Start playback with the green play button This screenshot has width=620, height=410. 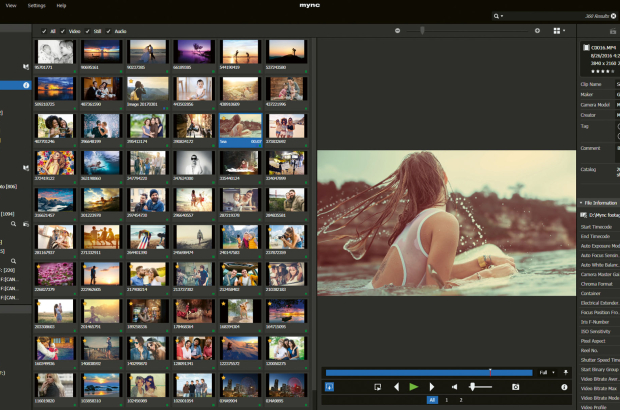click(x=414, y=387)
